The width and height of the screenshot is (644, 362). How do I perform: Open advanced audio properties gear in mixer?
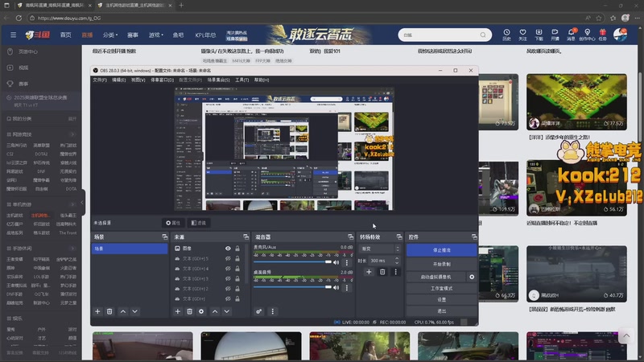[x=258, y=311]
